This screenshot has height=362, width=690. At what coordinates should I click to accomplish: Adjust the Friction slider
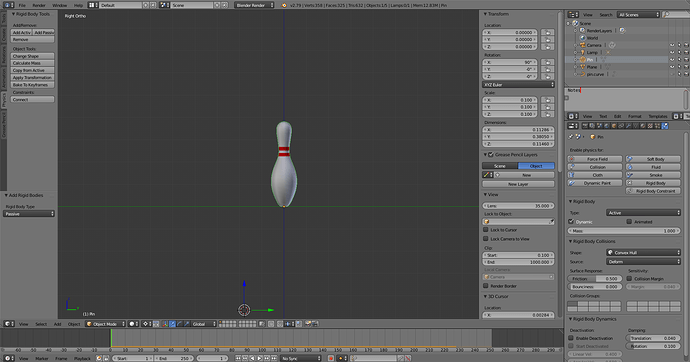(x=595, y=278)
